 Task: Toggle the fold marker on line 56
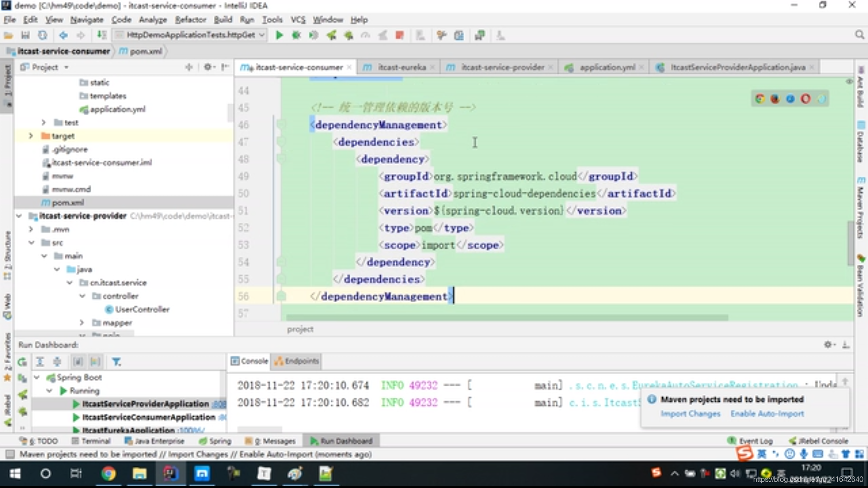pos(281,296)
